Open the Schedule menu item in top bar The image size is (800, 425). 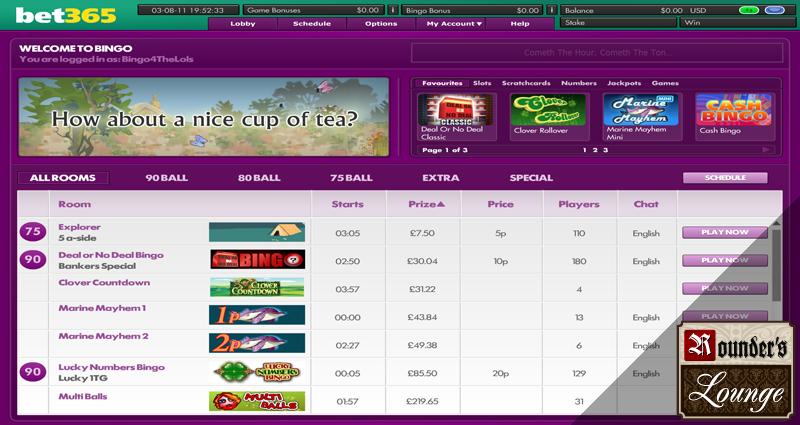point(312,23)
